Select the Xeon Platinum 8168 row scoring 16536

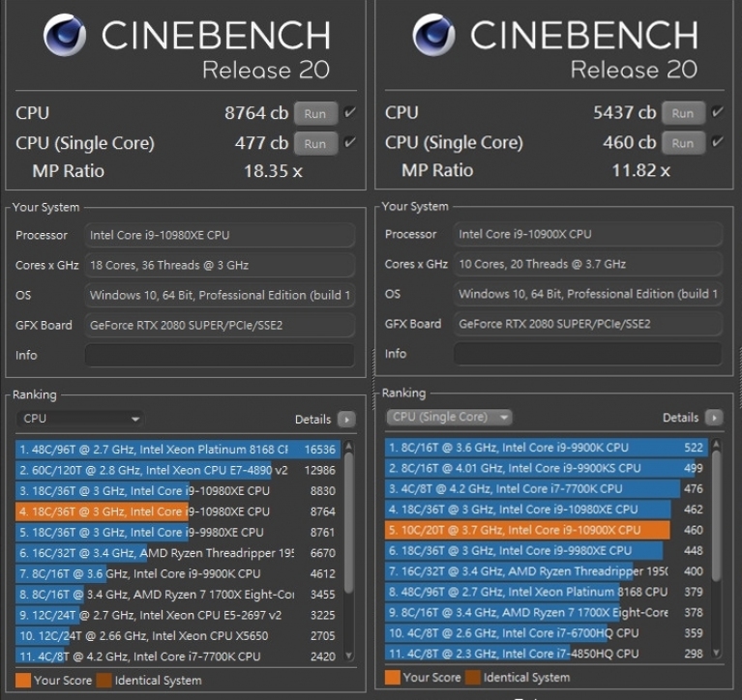coord(178,450)
